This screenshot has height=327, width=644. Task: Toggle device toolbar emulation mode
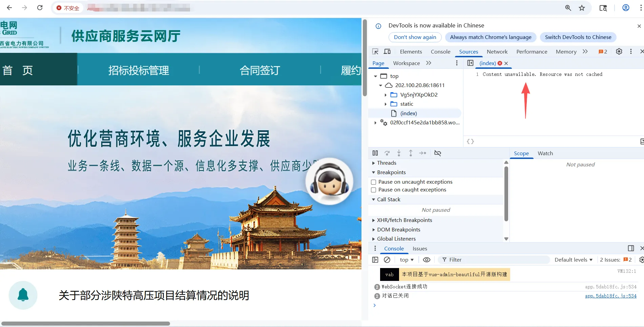tap(387, 52)
